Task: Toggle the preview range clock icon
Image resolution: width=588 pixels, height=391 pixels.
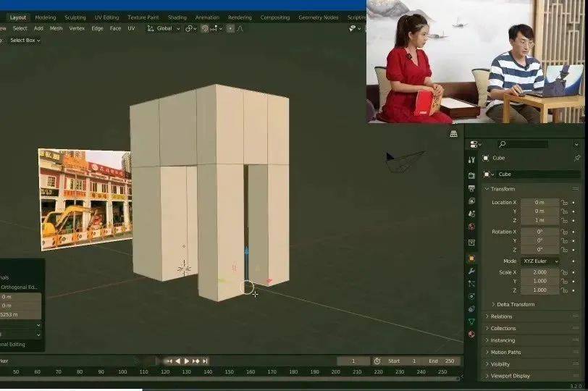Action: tap(377, 361)
